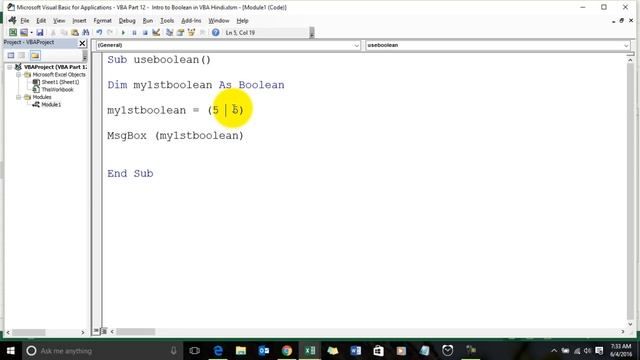The image size is (640, 360).
Task: Open File Explorer from the taskbar
Action: [241, 351]
